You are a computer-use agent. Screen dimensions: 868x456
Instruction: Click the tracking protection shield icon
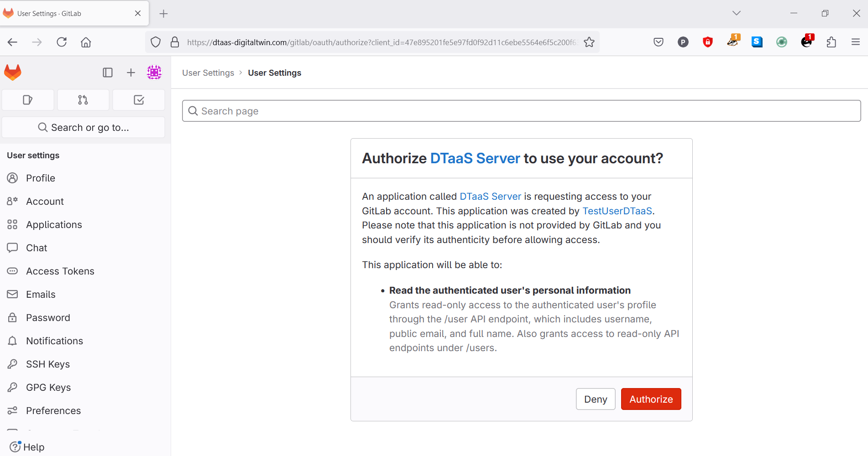[156, 42]
